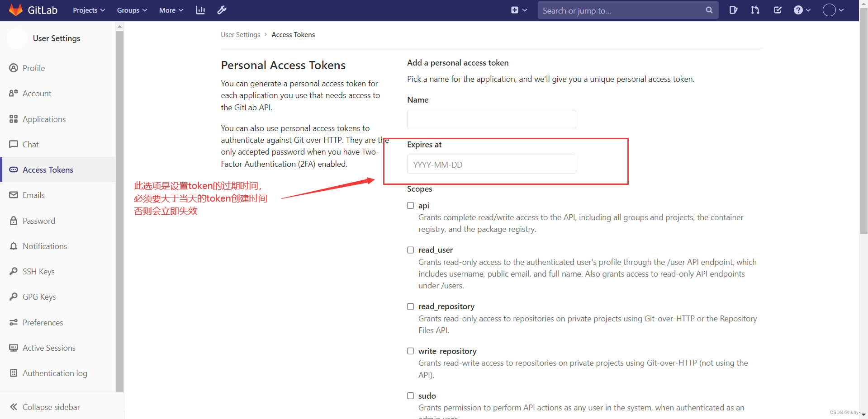This screenshot has width=868, height=419.
Task: Collapse the sidebar
Action: (x=50, y=407)
